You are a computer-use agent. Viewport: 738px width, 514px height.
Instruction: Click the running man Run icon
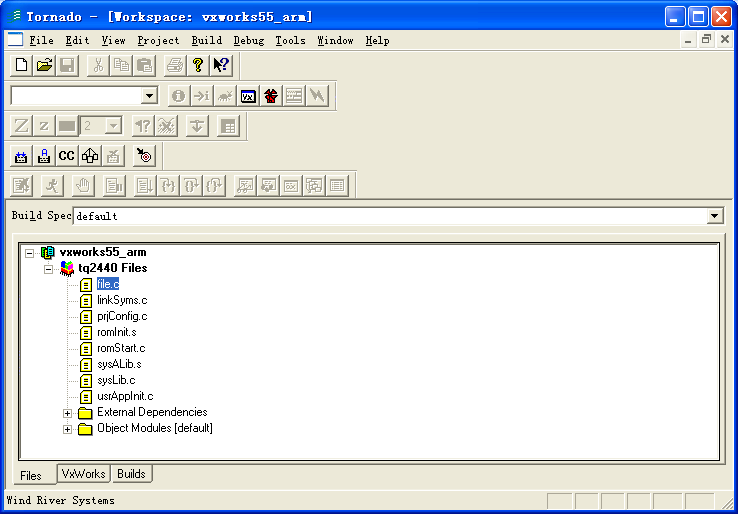[x=52, y=186]
